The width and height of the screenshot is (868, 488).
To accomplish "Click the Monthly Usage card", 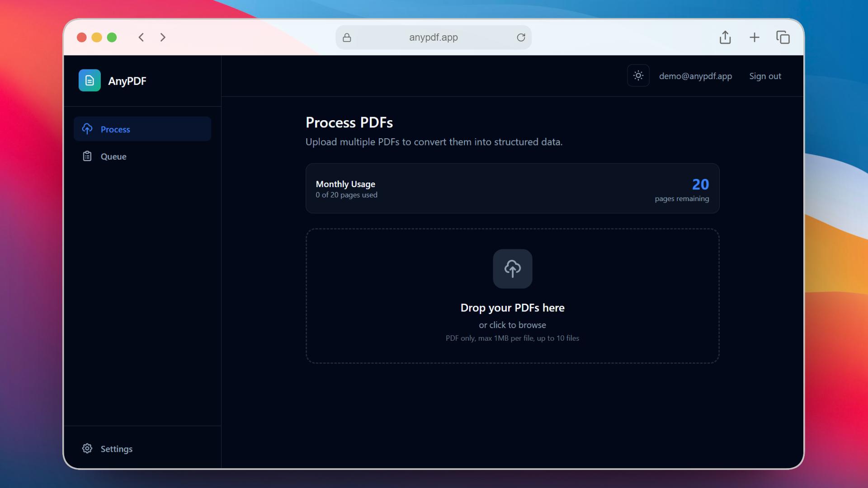I will pos(512,188).
